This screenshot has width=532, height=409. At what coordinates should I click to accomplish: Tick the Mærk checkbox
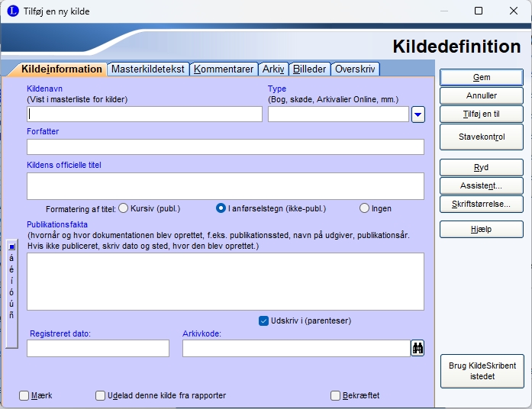point(24,395)
